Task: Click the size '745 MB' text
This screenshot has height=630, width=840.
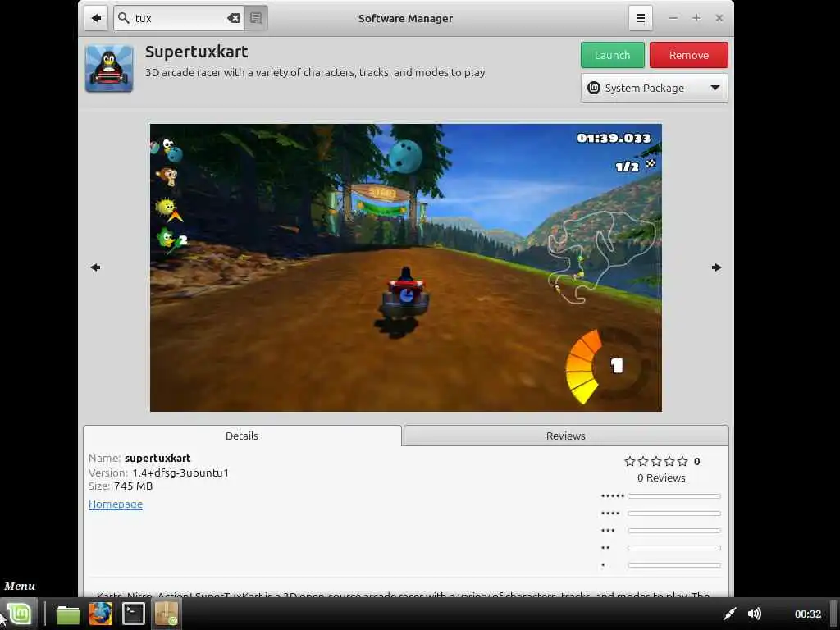Action: click(134, 486)
